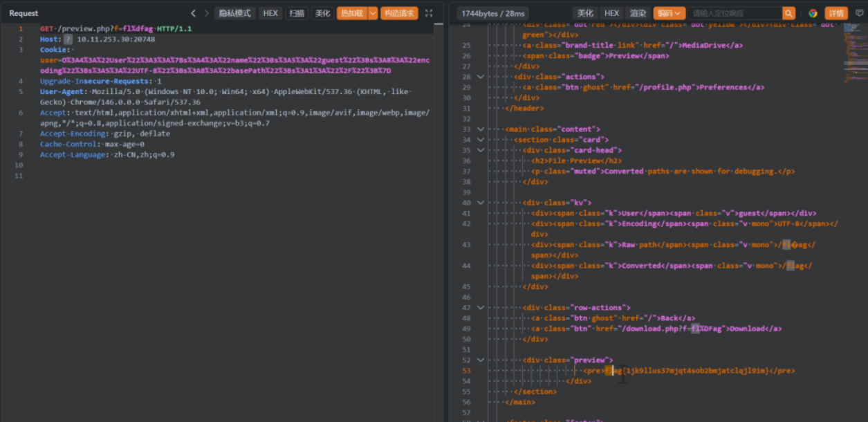This screenshot has height=422, width=868.
Task: Collapse the div class="actions" block at line 28
Action: pyautogui.click(x=480, y=77)
